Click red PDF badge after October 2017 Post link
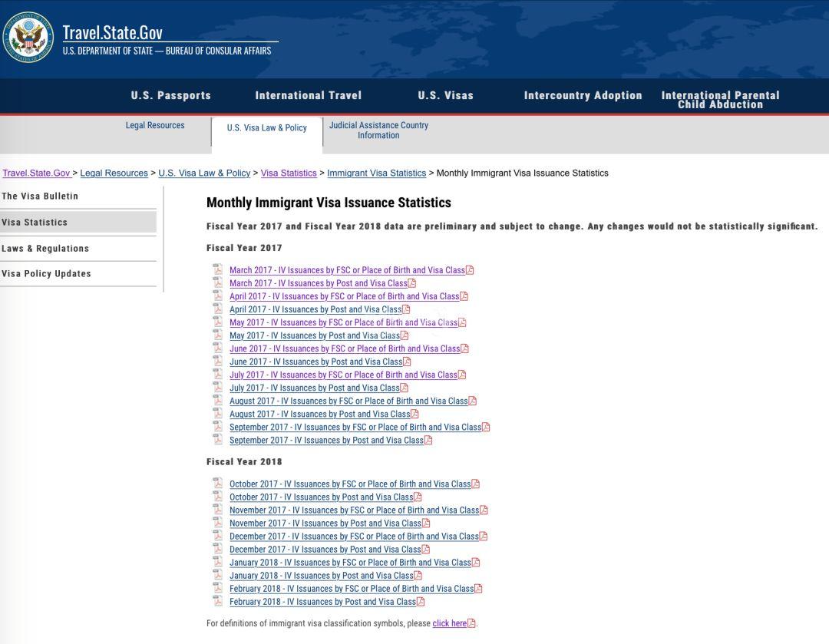829x644 pixels. coord(418,497)
